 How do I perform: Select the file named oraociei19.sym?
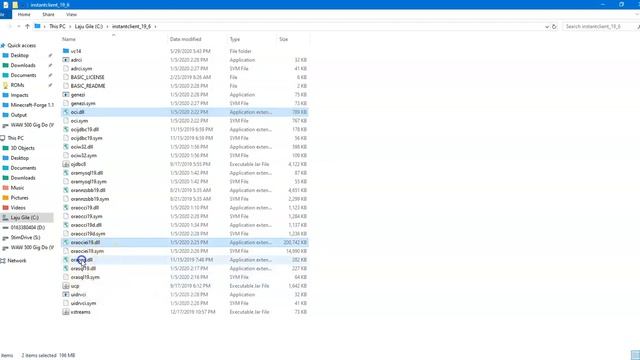(87, 251)
